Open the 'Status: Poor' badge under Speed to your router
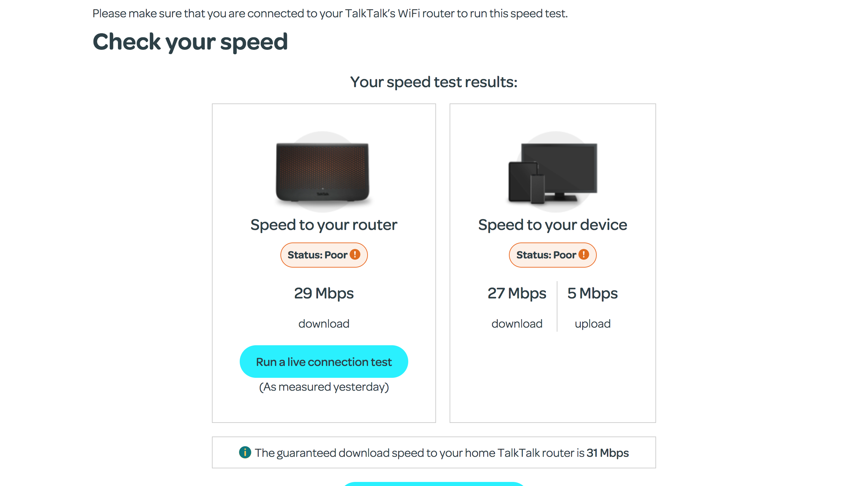The image size is (868, 486). 324,255
